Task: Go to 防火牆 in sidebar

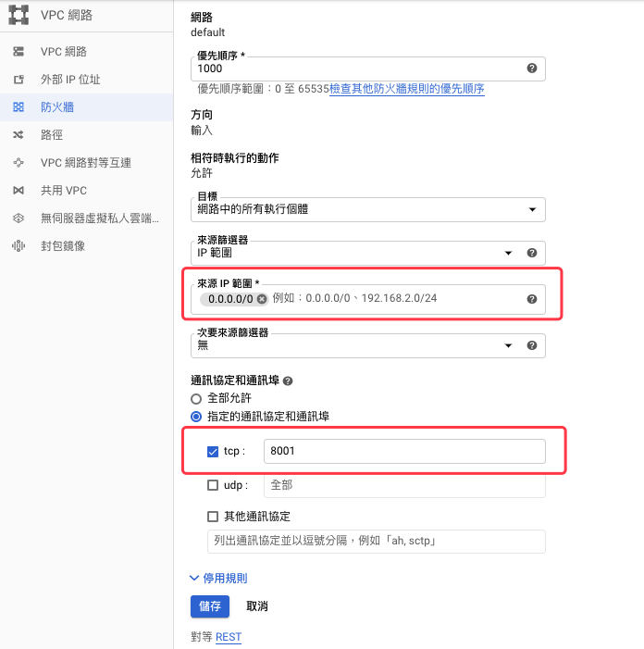Action: pyautogui.click(x=86, y=107)
